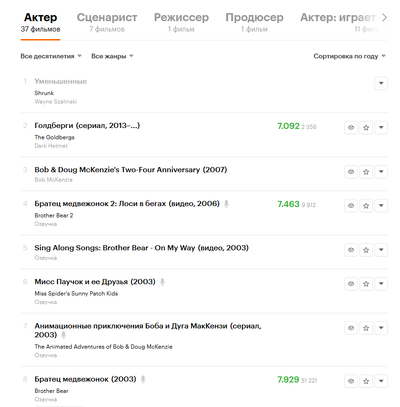Expand the dropdown for Уменьшенные row
This screenshot has height=407, width=400.
pos(381,83)
